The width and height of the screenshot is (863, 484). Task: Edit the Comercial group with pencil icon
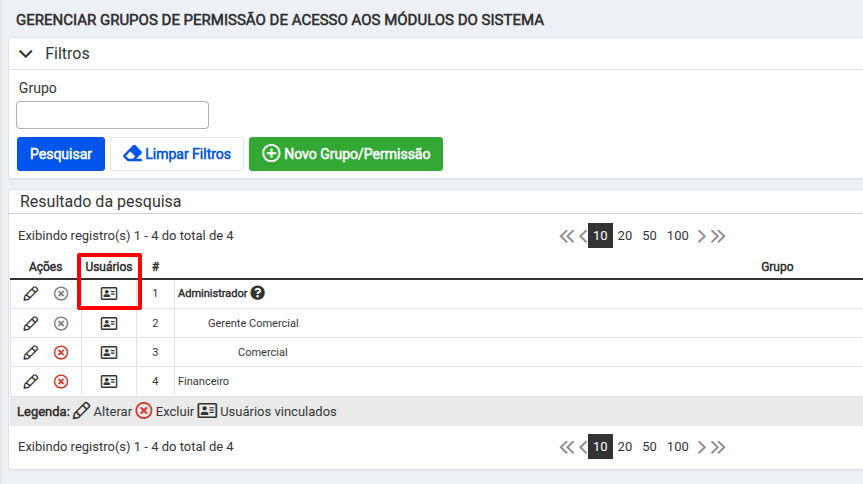(x=31, y=352)
